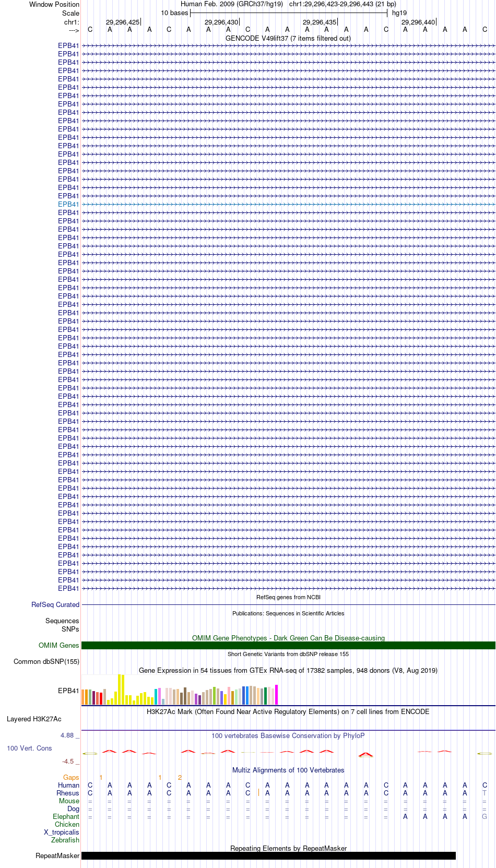Click Short Genetic Variants from dbSNP heading
The height and width of the screenshot is (868, 496).
[x=288, y=654]
